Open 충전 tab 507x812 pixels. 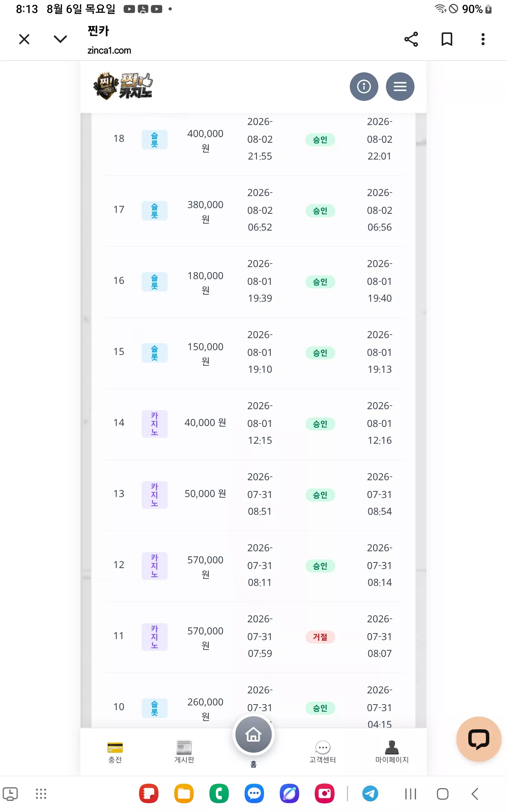(x=115, y=752)
